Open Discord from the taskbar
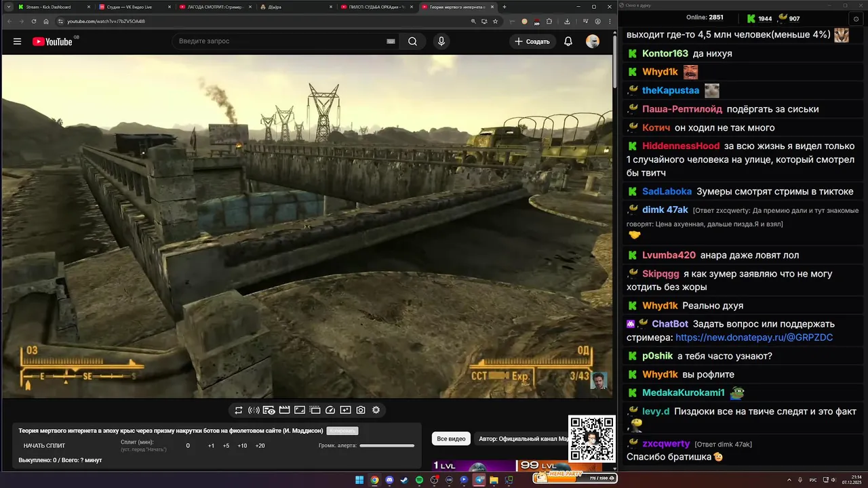 click(389, 480)
